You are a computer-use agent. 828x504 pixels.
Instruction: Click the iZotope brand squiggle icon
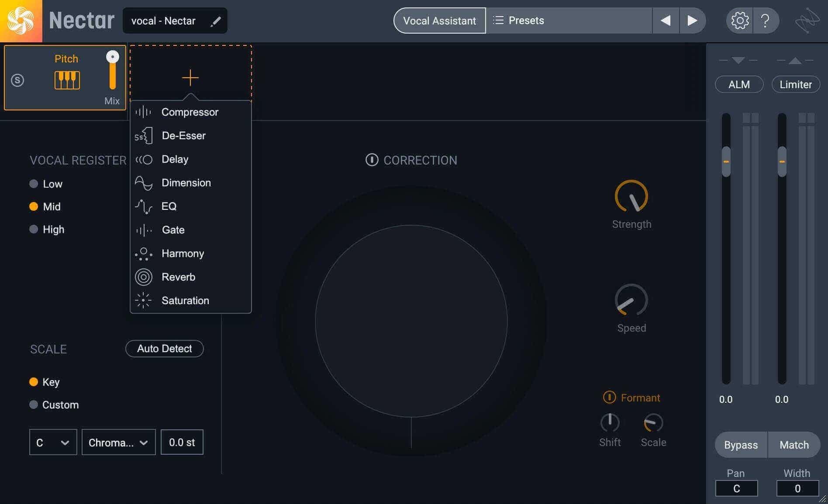(807, 21)
